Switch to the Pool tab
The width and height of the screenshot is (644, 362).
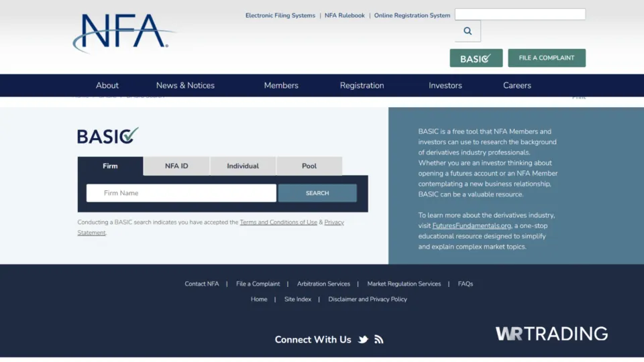point(309,166)
